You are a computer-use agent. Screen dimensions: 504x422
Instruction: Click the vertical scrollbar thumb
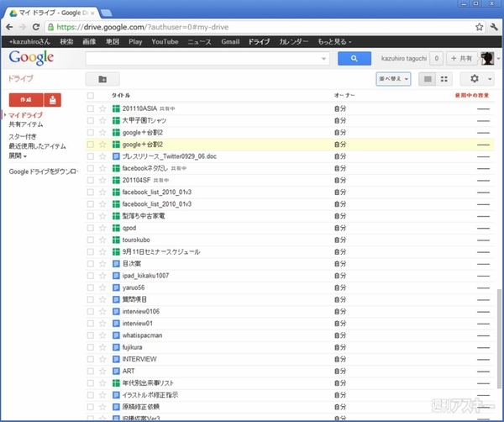[499, 340]
